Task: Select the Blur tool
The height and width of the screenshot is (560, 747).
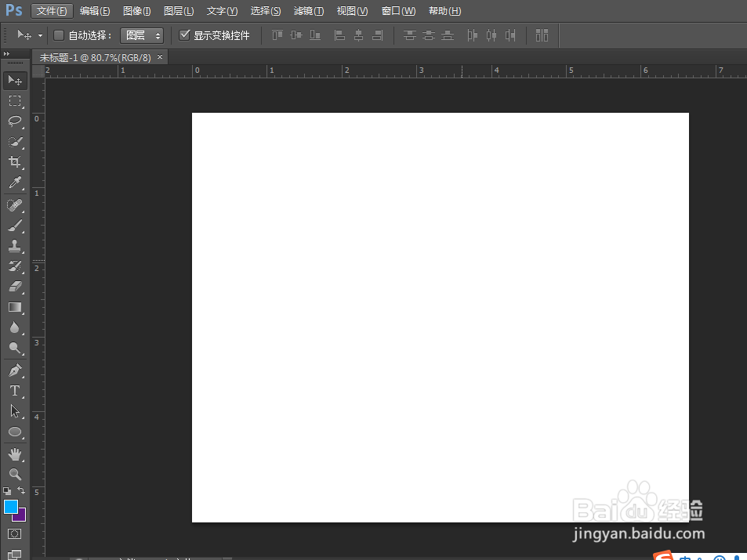Action: [x=15, y=327]
